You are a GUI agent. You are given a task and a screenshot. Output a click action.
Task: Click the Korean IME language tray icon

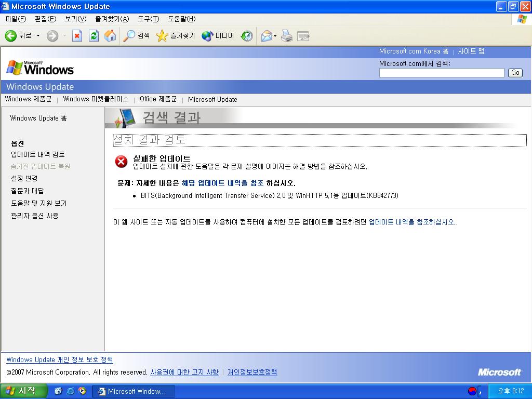tap(472, 391)
